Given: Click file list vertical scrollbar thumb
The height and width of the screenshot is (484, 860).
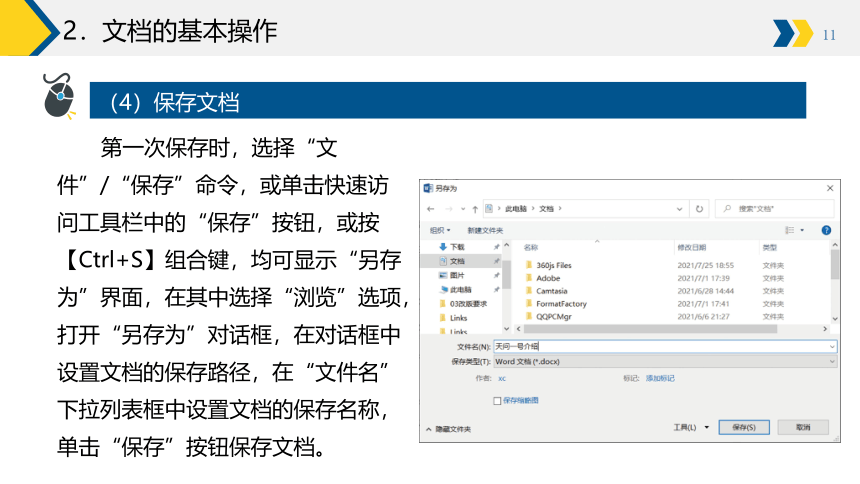Looking at the screenshot, I should click(835, 264).
